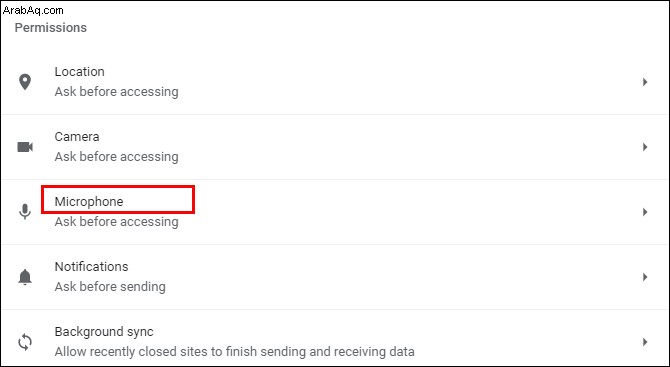Expand Microphone settings with its arrow
670x367 pixels.
click(x=645, y=212)
